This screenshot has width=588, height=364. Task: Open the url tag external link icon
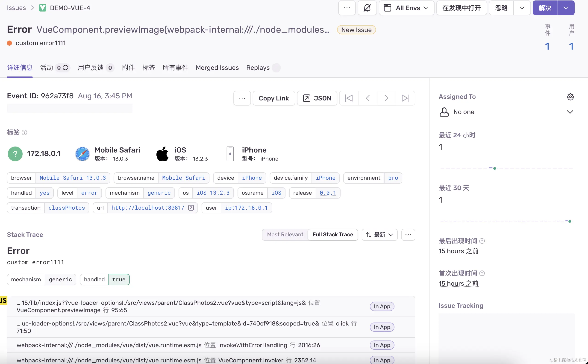[191, 208]
